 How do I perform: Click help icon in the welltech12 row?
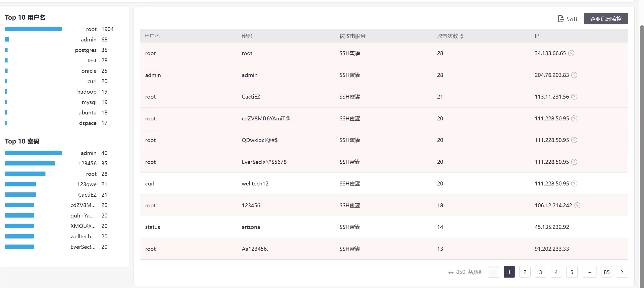click(574, 184)
